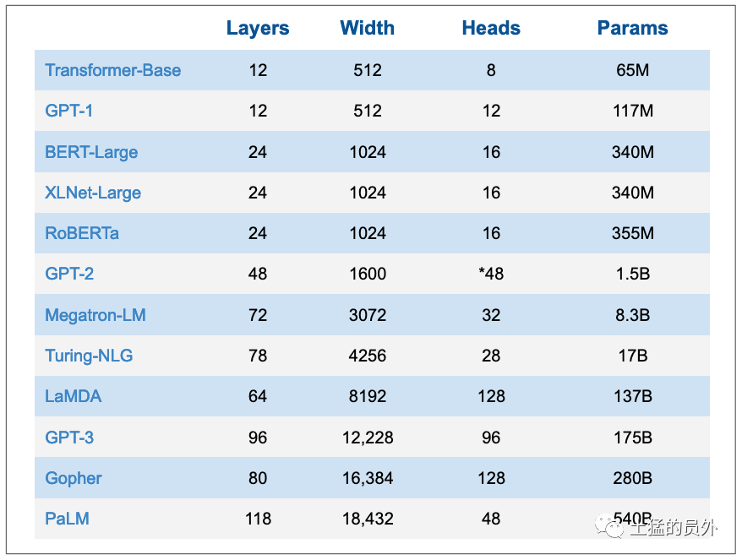The height and width of the screenshot is (560, 742).
Task: Click the RoBERTa model name
Action: [x=82, y=233]
